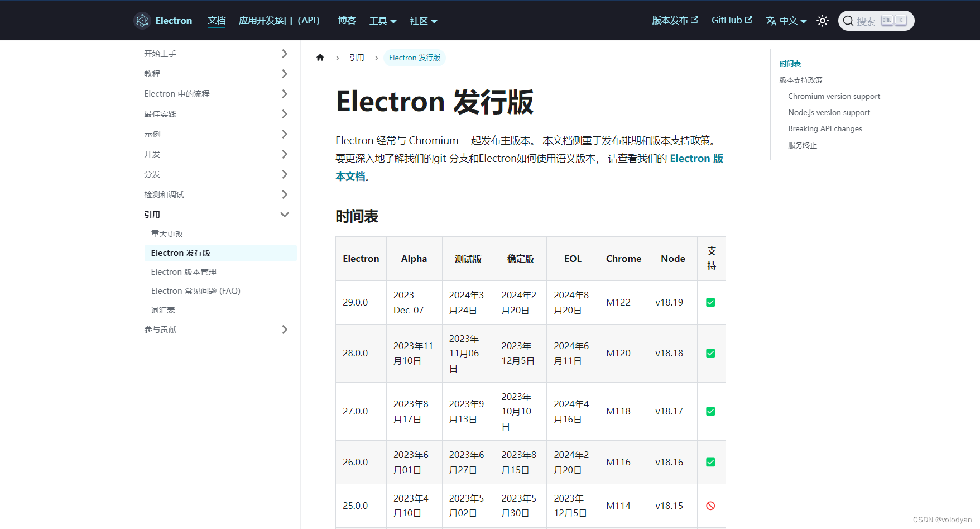980x529 pixels.
Task: Jump to 服务终止 section
Action: click(x=803, y=145)
